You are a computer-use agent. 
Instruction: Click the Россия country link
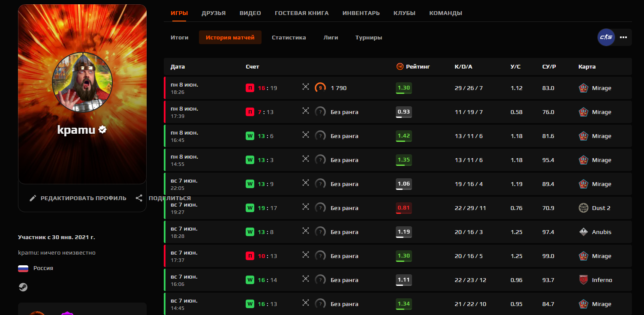tap(43, 268)
